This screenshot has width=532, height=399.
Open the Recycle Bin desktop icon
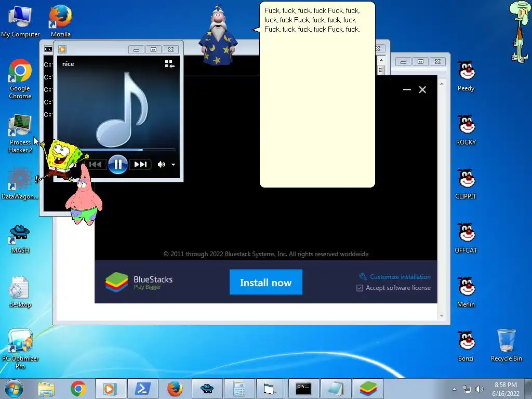coord(506,345)
